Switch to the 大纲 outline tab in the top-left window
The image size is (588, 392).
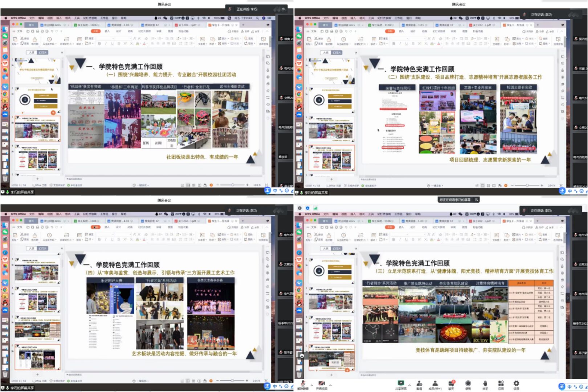tap(32, 53)
